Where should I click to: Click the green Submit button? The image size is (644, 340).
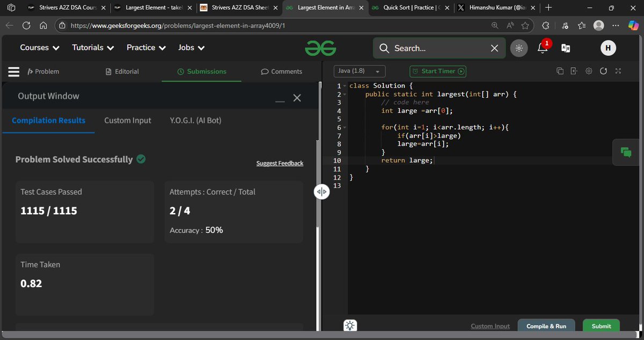pos(601,326)
